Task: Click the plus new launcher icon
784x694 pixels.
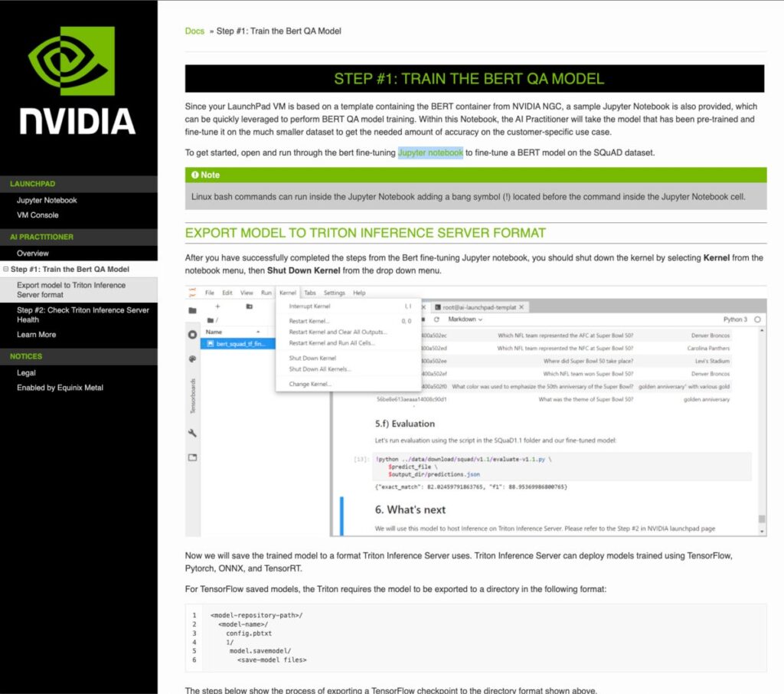Action: [x=217, y=306]
